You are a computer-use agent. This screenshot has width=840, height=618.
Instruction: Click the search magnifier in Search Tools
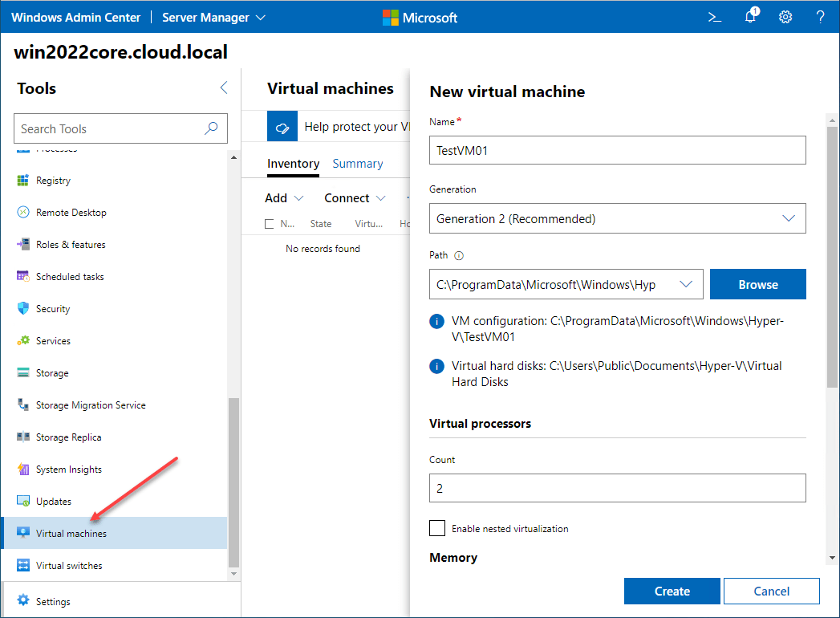click(212, 128)
